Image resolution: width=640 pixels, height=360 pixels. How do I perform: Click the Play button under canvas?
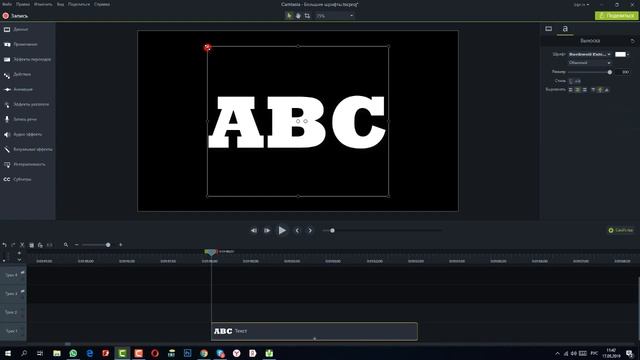point(282,230)
